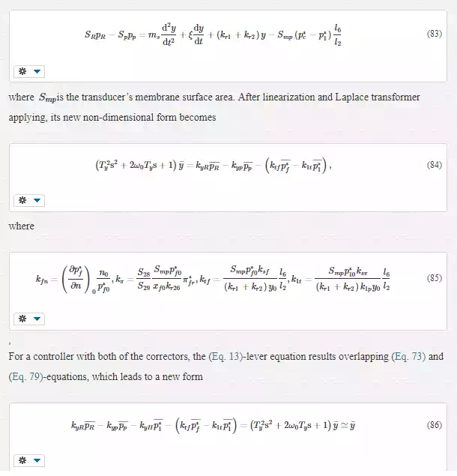
Task: Follow the (Eq. 73) link
Action: [x=408, y=356]
